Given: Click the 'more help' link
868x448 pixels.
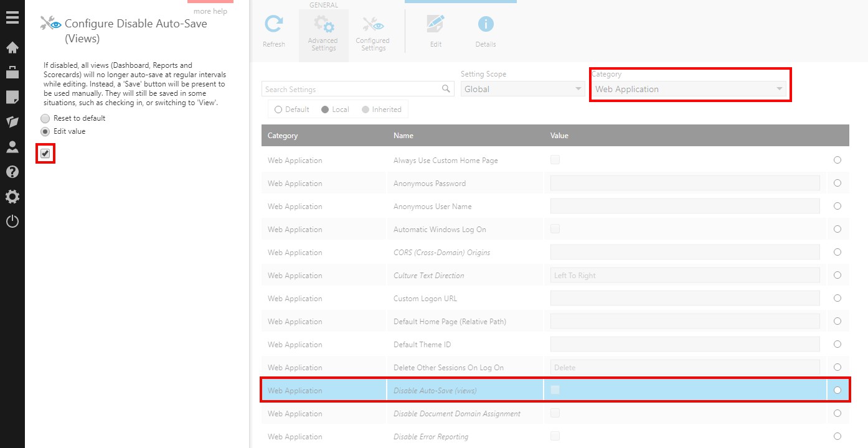Looking at the screenshot, I should coord(210,11).
